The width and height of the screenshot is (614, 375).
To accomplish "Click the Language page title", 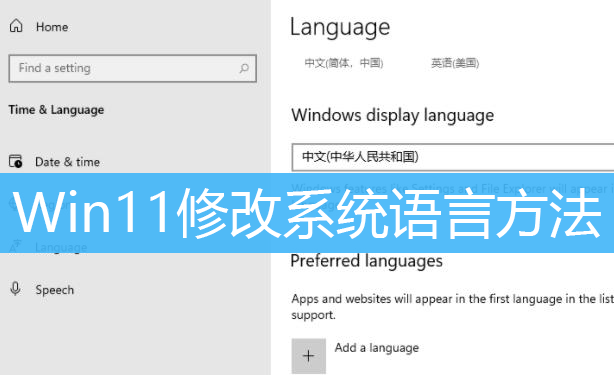I will pos(340,28).
